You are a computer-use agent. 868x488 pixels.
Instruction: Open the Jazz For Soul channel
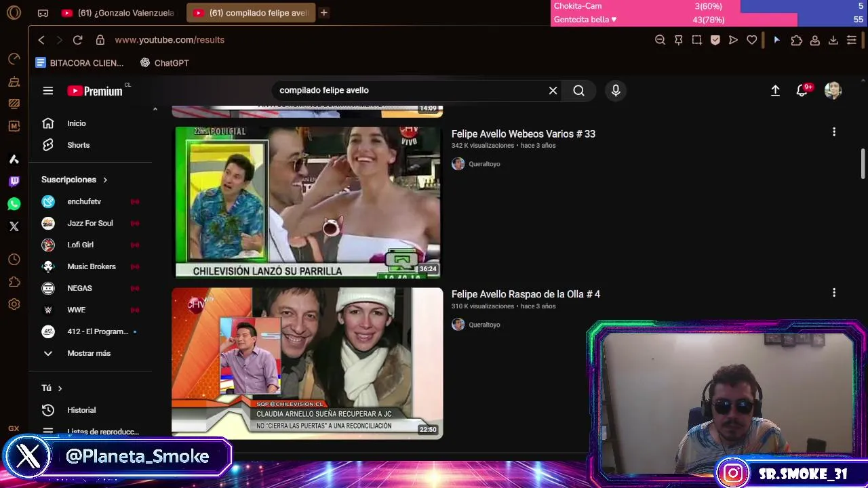[x=92, y=223]
